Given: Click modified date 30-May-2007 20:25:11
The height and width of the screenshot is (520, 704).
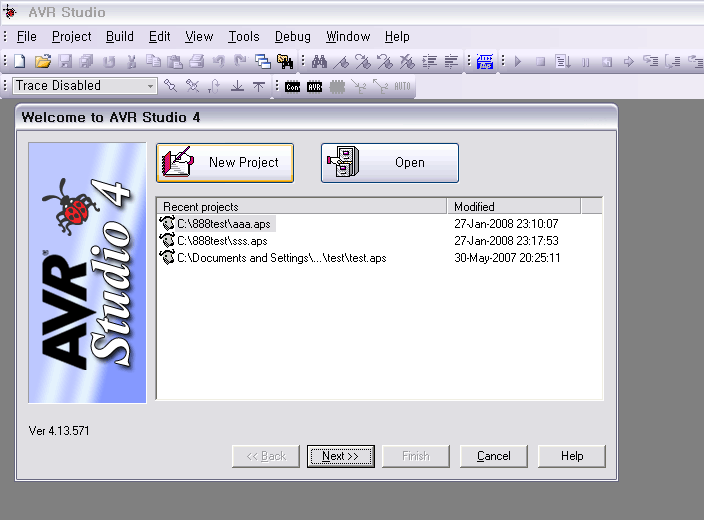Looking at the screenshot, I should tap(507, 258).
